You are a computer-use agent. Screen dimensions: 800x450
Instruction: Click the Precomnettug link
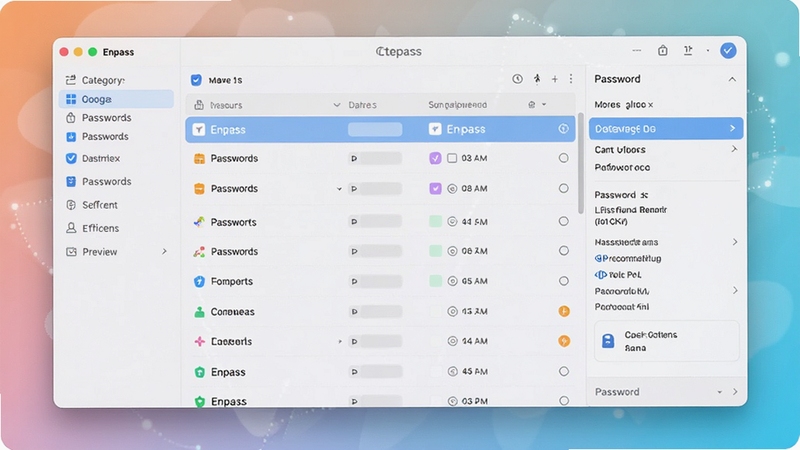coord(628,258)
